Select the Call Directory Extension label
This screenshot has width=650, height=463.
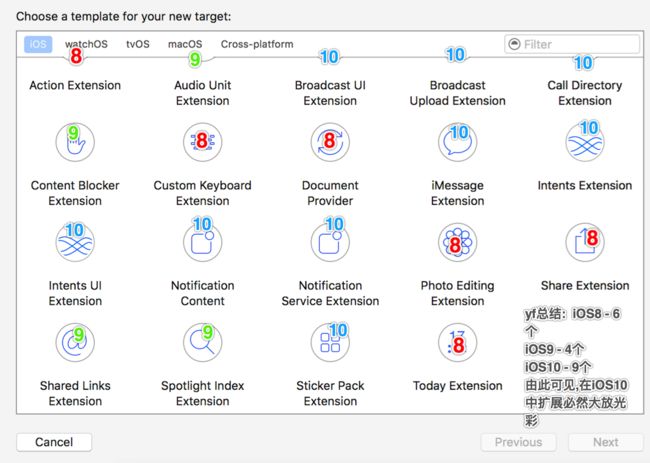[585, 93]
